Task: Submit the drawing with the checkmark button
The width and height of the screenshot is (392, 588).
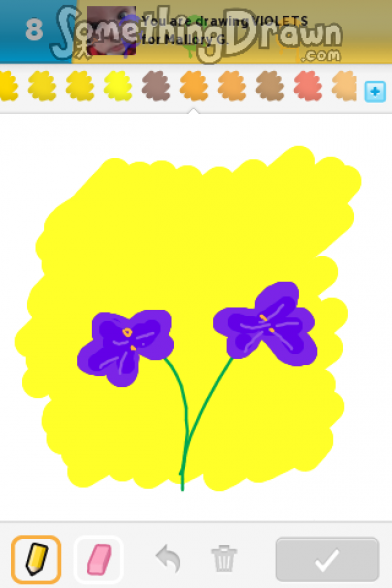Action: pos(327,560)
